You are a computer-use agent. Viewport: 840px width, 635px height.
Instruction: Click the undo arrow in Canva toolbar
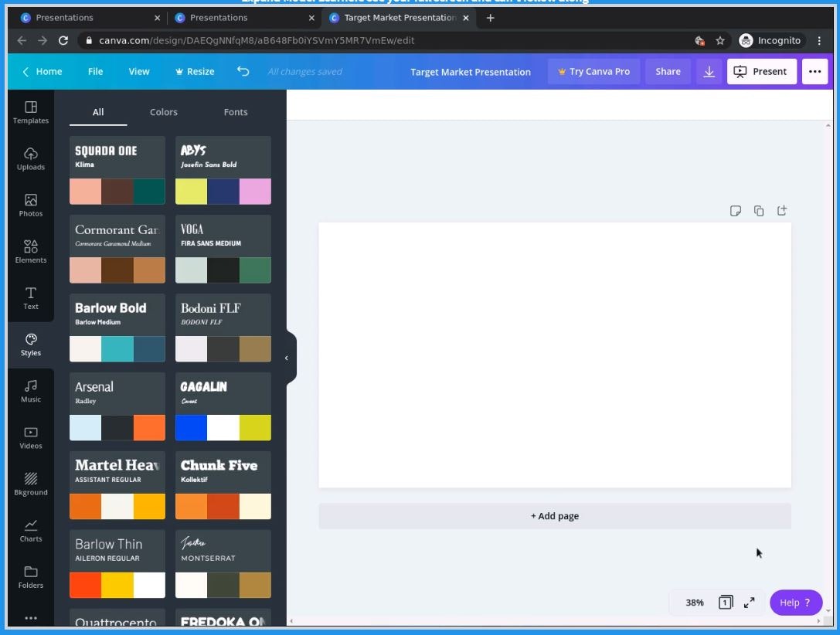[243, 71]
